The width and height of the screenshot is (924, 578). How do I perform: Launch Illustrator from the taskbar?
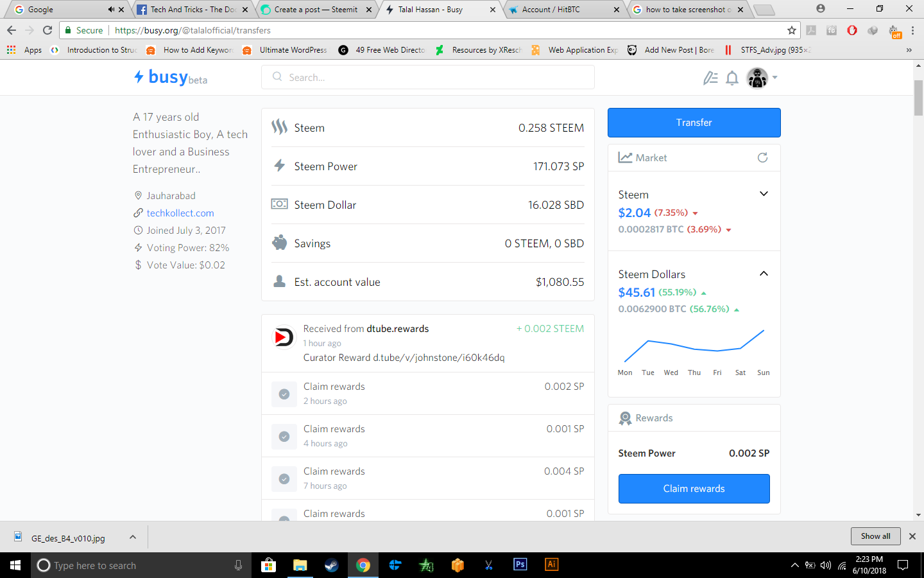click(x=551, y=565)
